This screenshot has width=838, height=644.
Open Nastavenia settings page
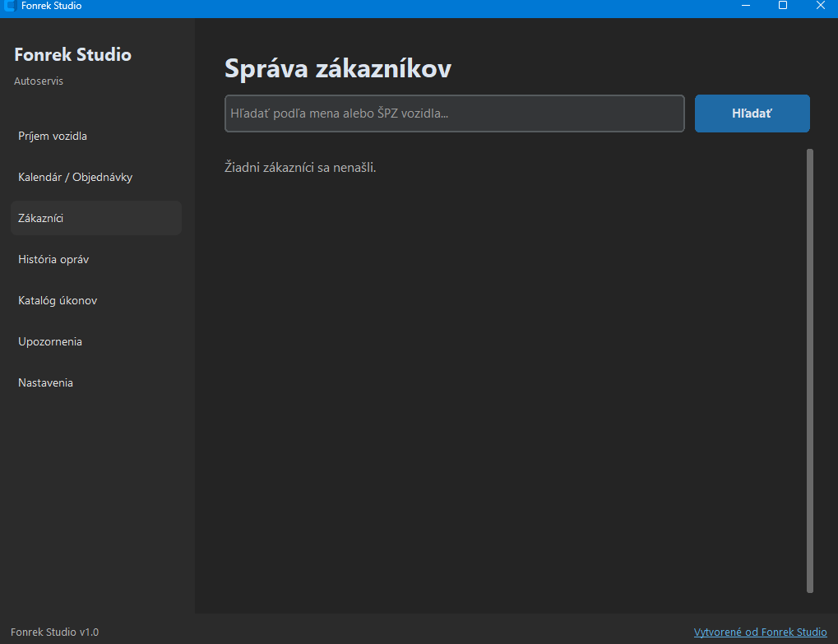tap(96, 382)
